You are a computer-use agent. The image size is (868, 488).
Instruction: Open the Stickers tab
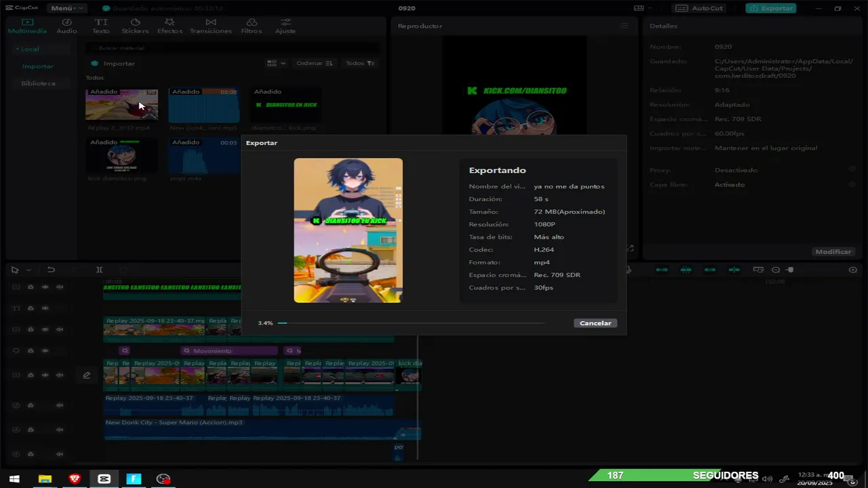tap(135, 26)
